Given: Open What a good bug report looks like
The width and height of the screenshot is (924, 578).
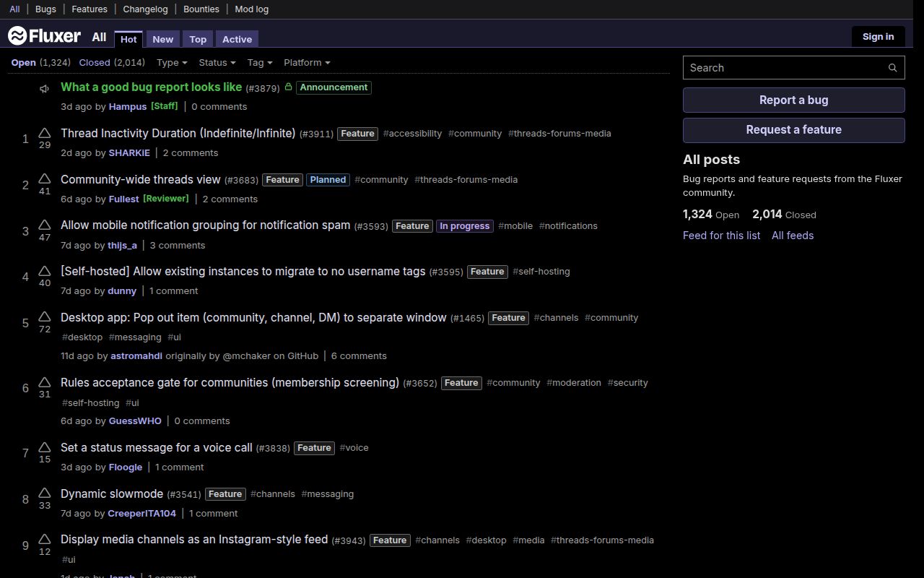Looking at the screenshot, I should 151,87.
